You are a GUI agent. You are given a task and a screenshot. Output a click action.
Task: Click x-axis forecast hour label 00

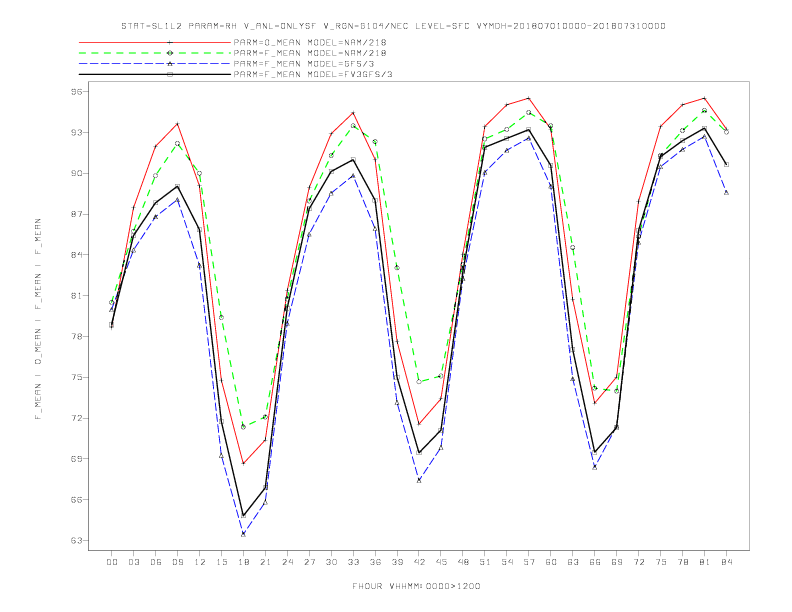(112, 562)
